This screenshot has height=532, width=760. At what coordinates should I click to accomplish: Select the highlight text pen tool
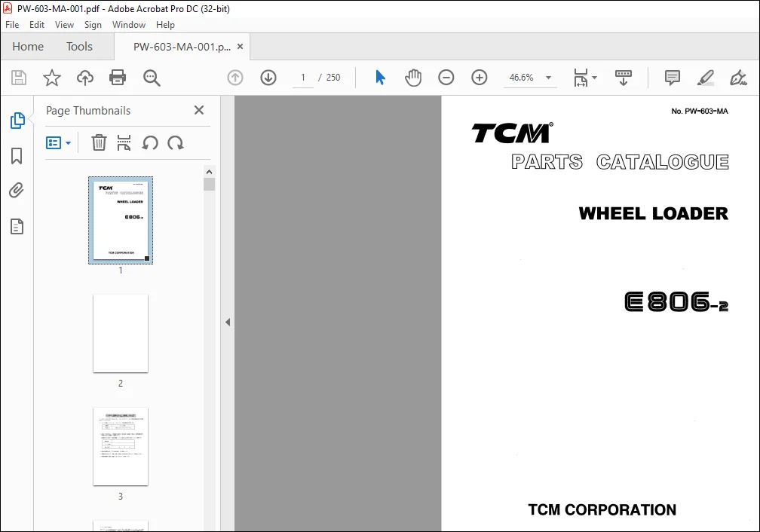coord(705,78)
